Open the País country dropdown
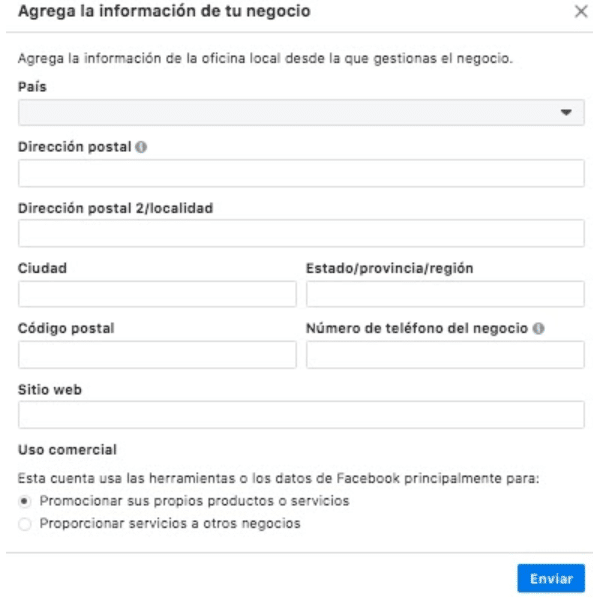The image size is (593, 598). click(x=301, y=113)
